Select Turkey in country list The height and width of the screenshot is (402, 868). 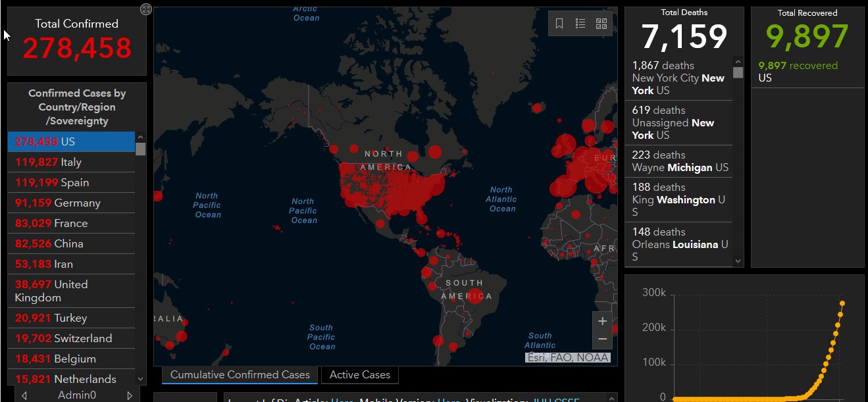click(x=71, y=318)
